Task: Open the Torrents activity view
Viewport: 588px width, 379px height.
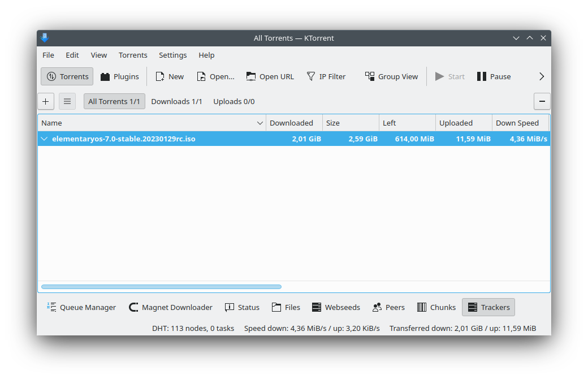Action: pos(67,76)
